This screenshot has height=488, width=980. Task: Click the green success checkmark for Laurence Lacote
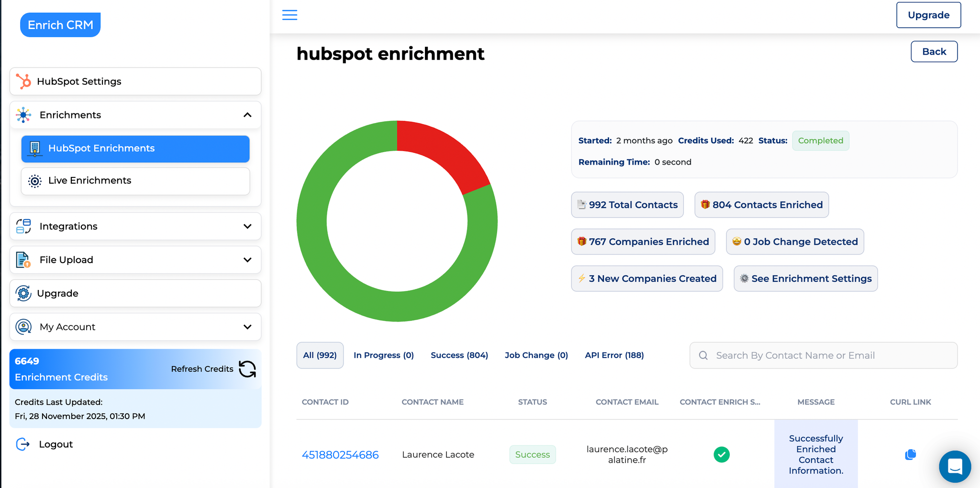tap(722, 455)
